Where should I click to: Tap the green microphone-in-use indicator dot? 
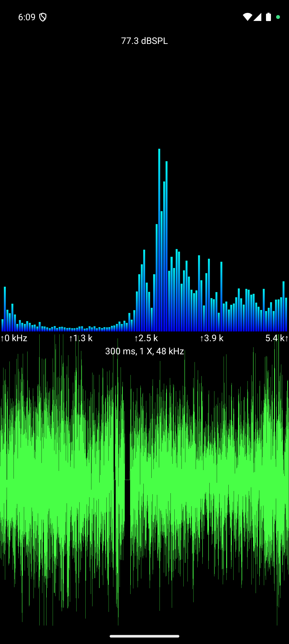[278, 17]
